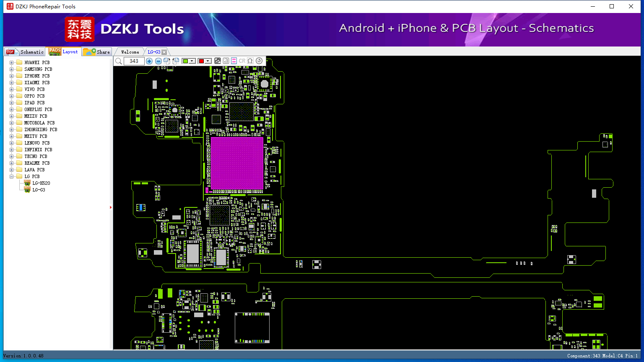Select the LG-G3 document tab
The image size is (644, 362).
click(x=154, y=52)
